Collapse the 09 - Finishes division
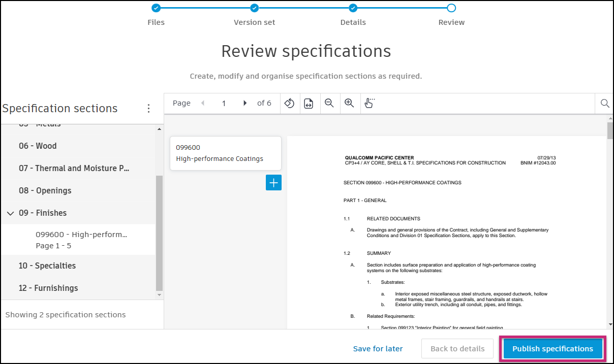Viewport: 614px width, 364px height. (x=10, y=213)
